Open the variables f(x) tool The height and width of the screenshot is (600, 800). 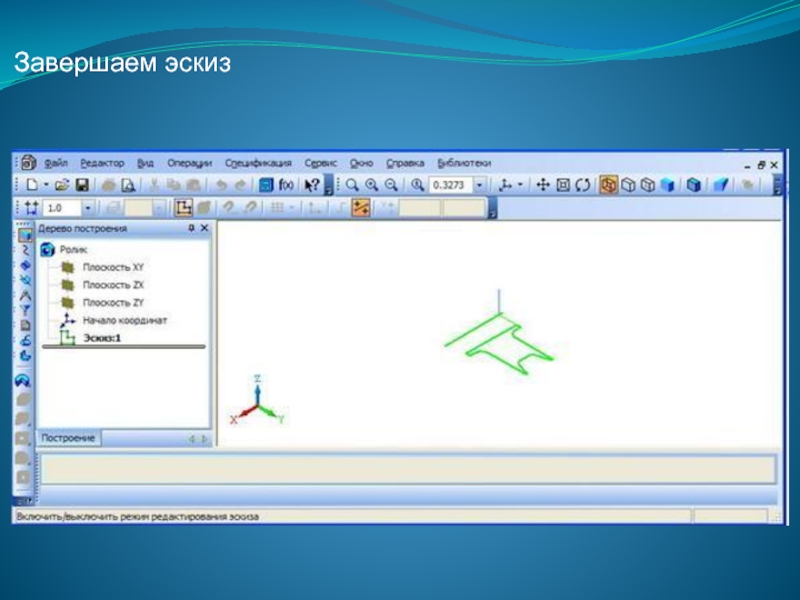tap(286, 185)
